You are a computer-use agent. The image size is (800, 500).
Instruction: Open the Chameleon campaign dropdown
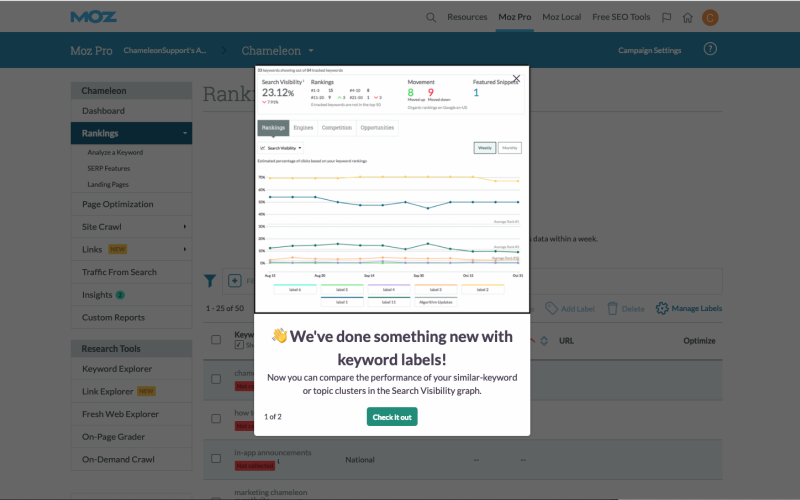pos(278,51)
